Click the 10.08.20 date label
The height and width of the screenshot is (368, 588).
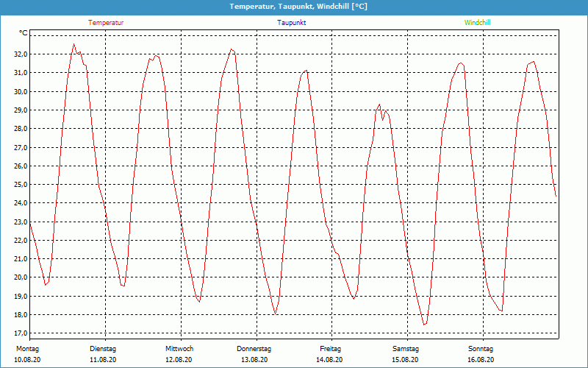(x=28, y=360)
